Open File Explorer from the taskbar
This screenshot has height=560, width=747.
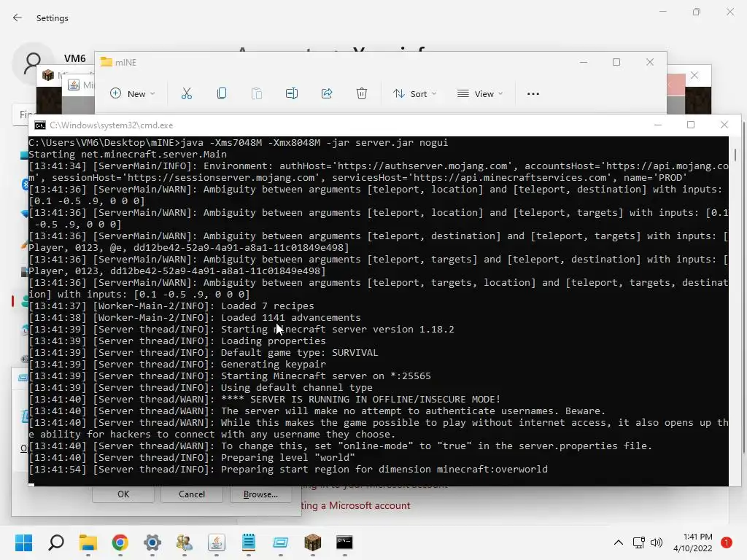[x=88, y=542]
